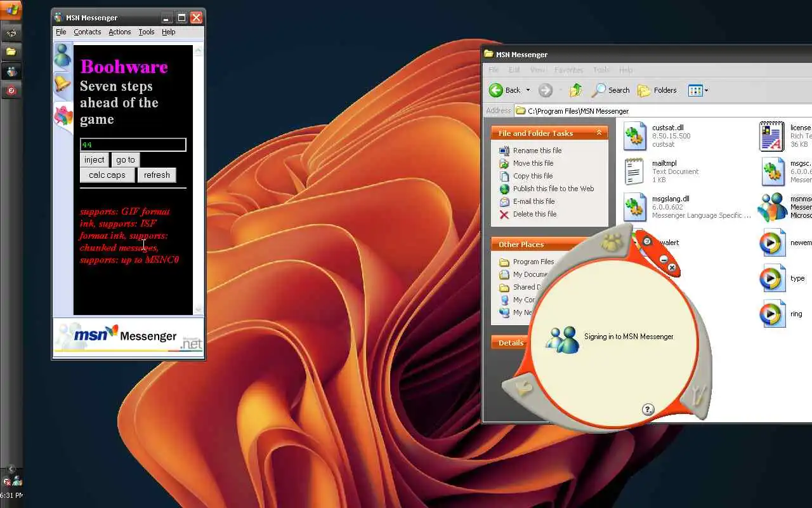Select the msgslang.dll file icon

point(635,206)
